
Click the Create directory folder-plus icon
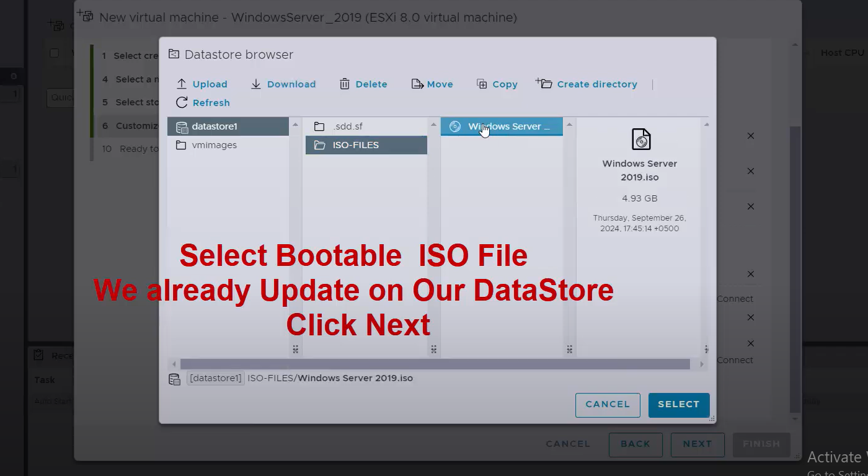click(x=544, y=83)
